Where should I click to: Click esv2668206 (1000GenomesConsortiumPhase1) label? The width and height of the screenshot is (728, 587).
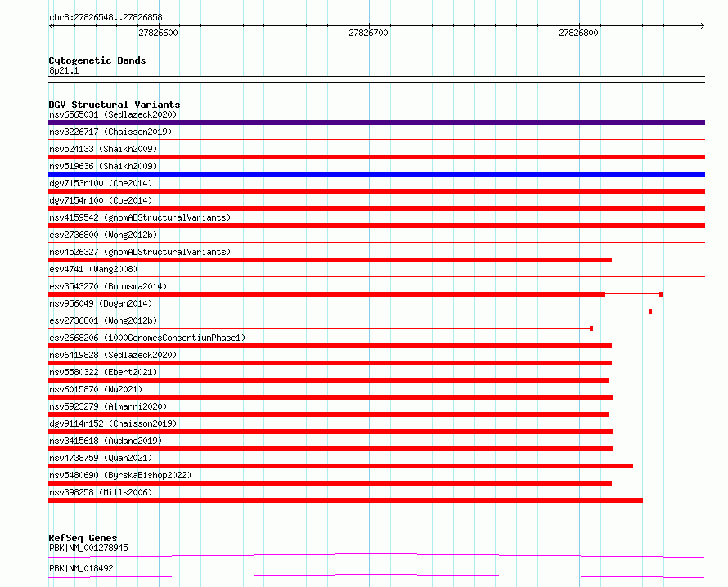pyautogui.click(x=147, y=338)
